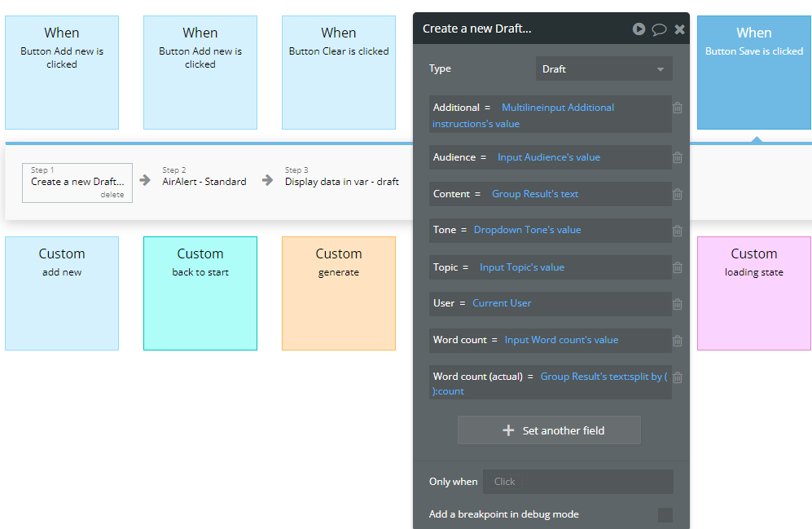Open the comment bubble on the action header
Viewport: 812px width, 529px height.
point(660,29)
